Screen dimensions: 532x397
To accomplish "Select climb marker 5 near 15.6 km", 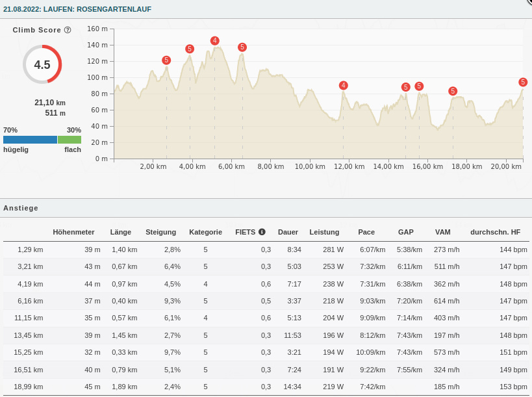I will (x=419, y=86).
